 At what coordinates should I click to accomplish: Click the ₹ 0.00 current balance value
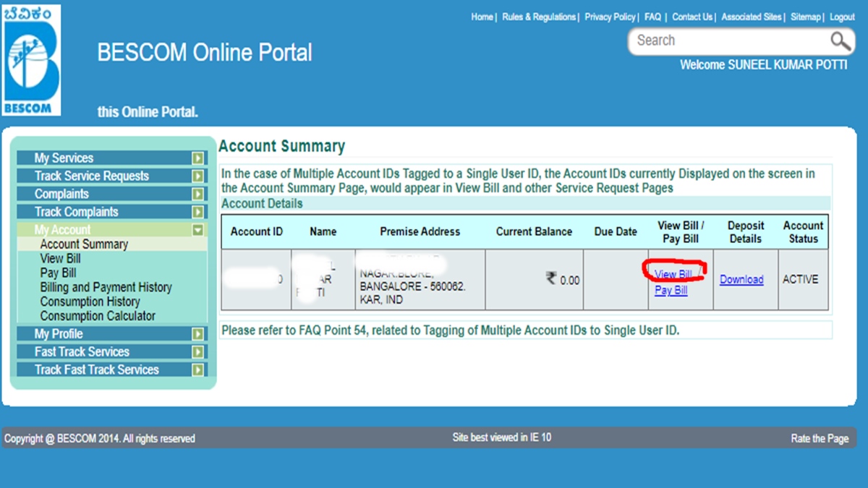(563, 280)
